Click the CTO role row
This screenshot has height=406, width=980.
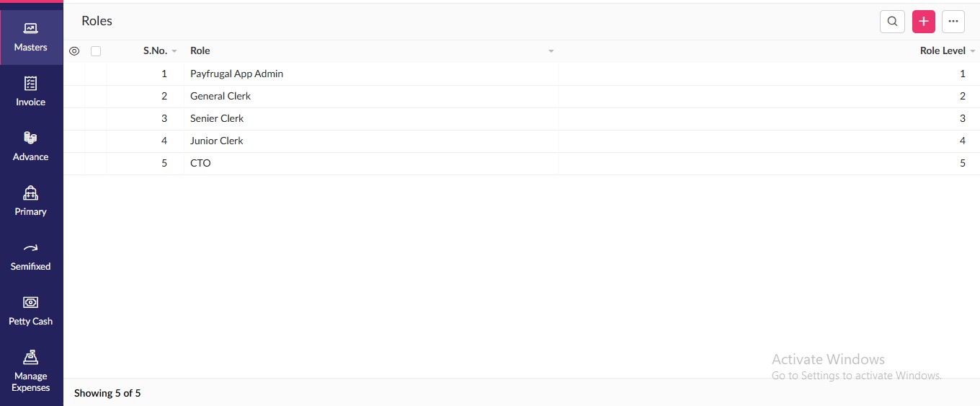click(200, 163)
